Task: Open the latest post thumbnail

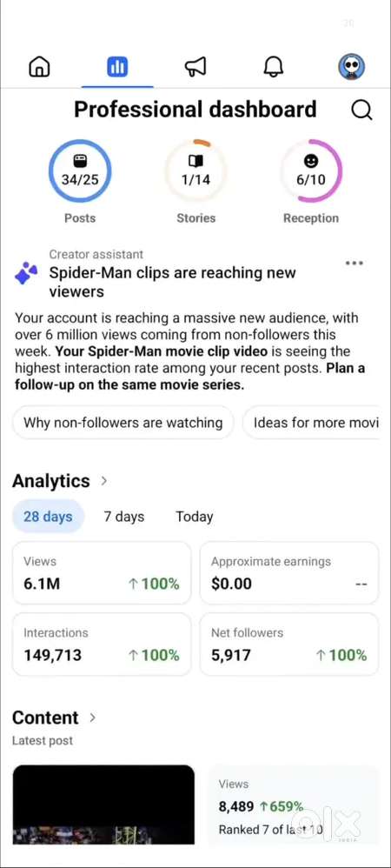Action: tap(103, 805)
